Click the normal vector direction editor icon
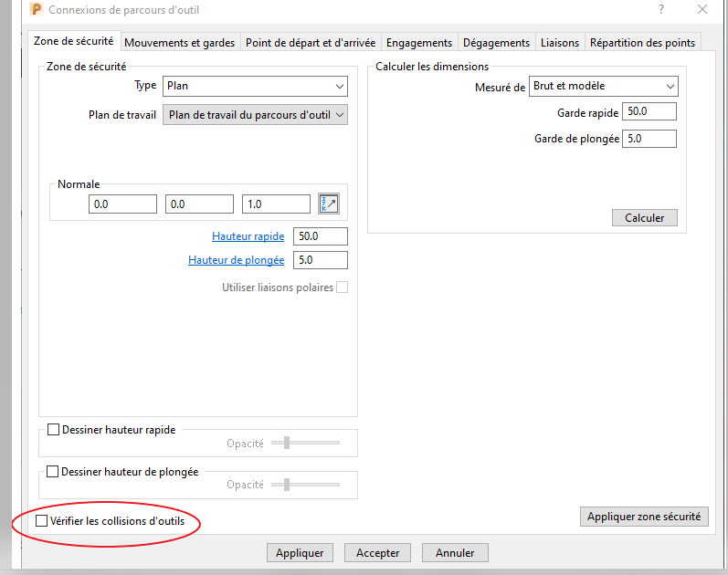 tap(328, 204)
